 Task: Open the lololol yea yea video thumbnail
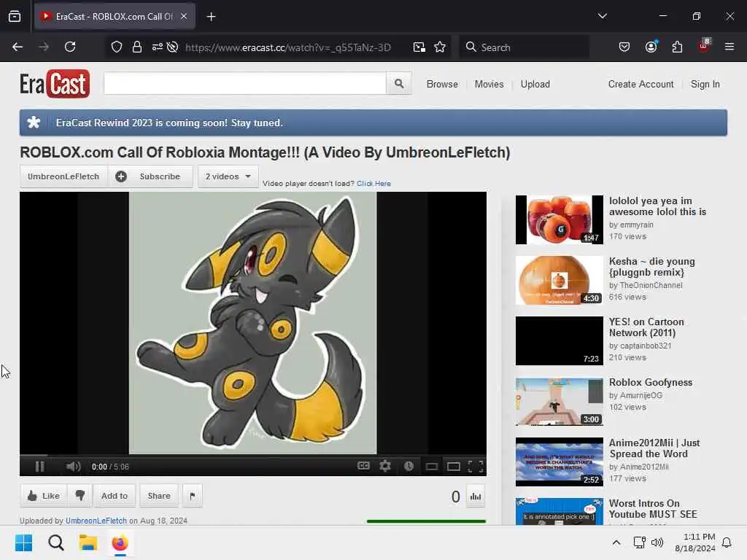(560, 219)
